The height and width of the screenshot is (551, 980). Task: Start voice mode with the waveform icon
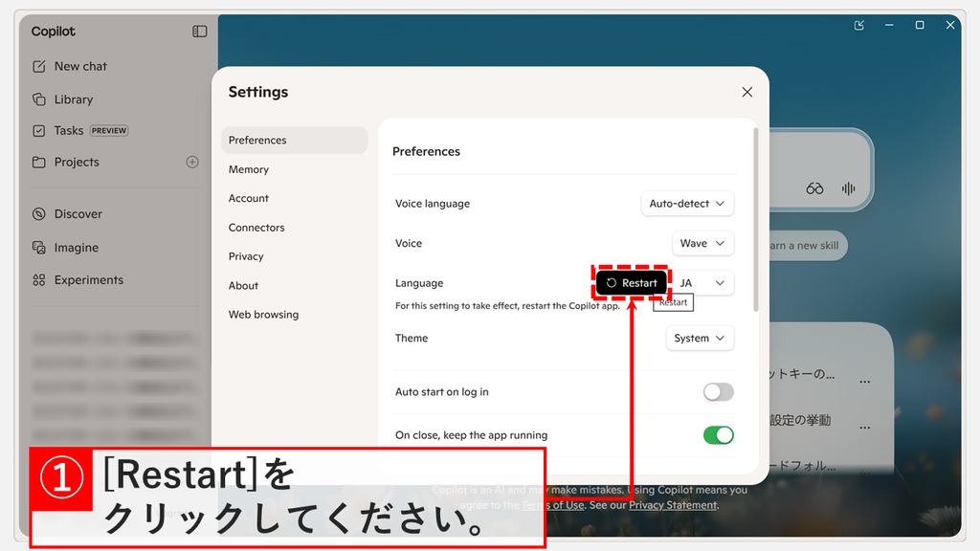(848, 188)
